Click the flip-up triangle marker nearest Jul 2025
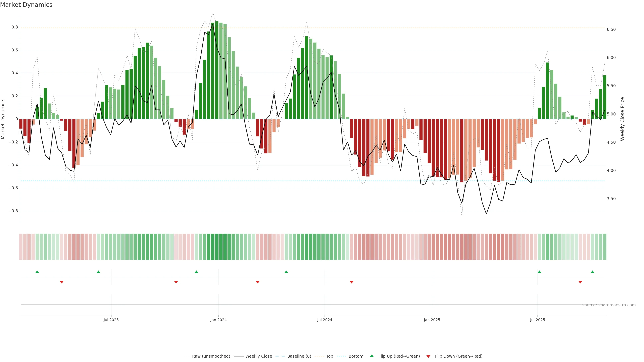Screen dimensions: 644x362 (x=539, y=272)
